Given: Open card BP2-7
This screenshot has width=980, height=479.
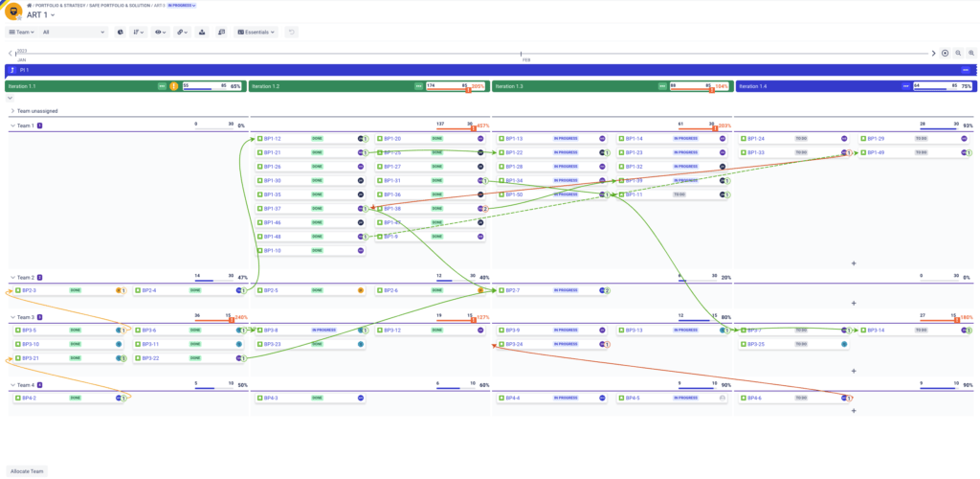Looking at the screenshot, I should (552, 291).
